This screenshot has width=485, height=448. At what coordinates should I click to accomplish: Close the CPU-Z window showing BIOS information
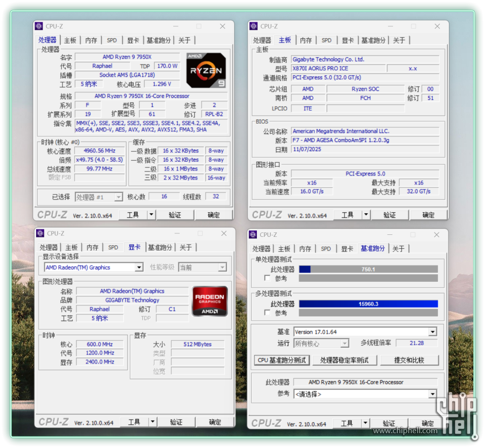click(x=437, y=26)
